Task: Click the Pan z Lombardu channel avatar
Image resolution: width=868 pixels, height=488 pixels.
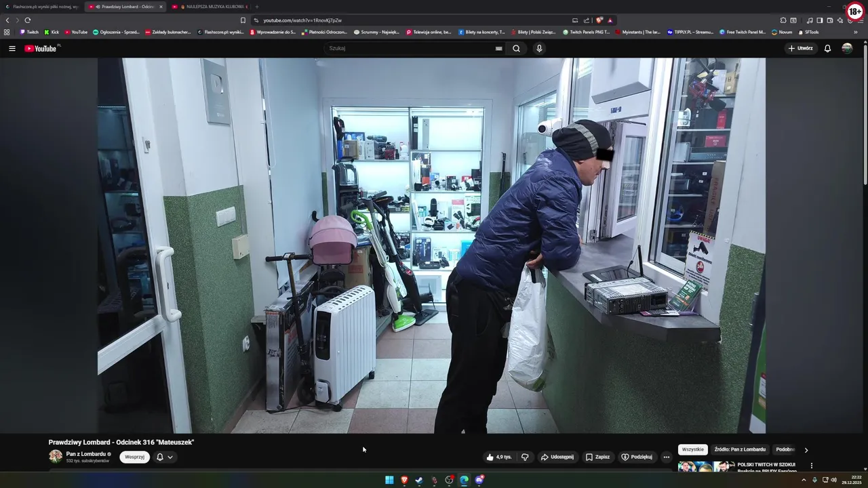Action: (56, 456)
